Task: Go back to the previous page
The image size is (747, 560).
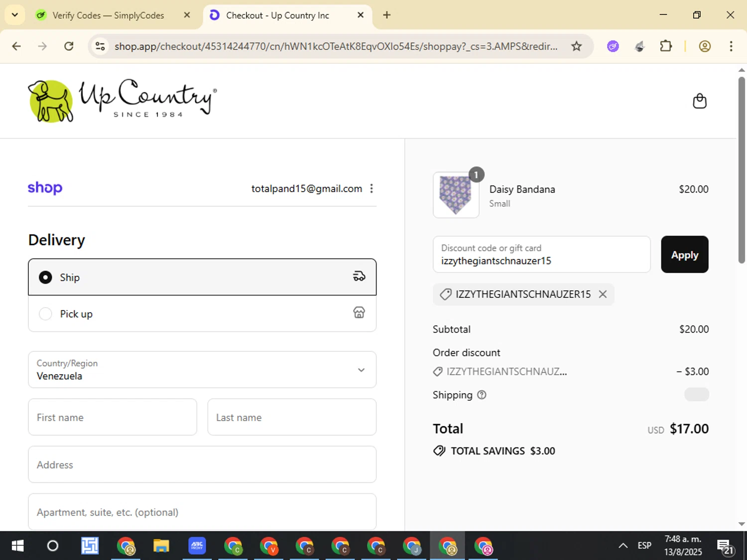Action: (16, 46)
